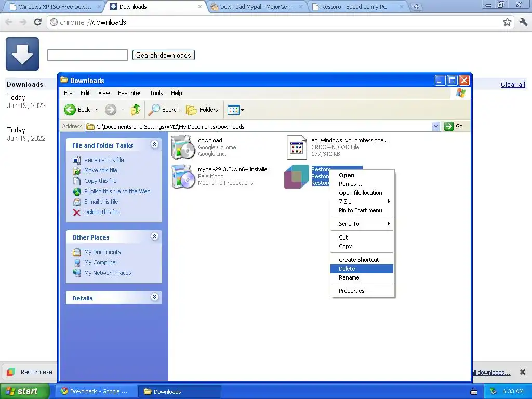Open the Views dropdown arrow

point(242,110)
